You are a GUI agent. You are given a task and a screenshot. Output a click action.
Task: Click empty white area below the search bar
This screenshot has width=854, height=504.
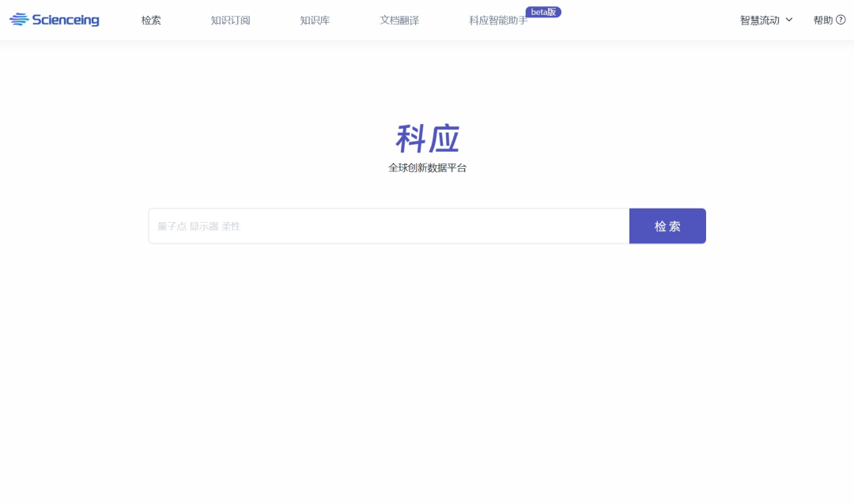click(427, 363)
